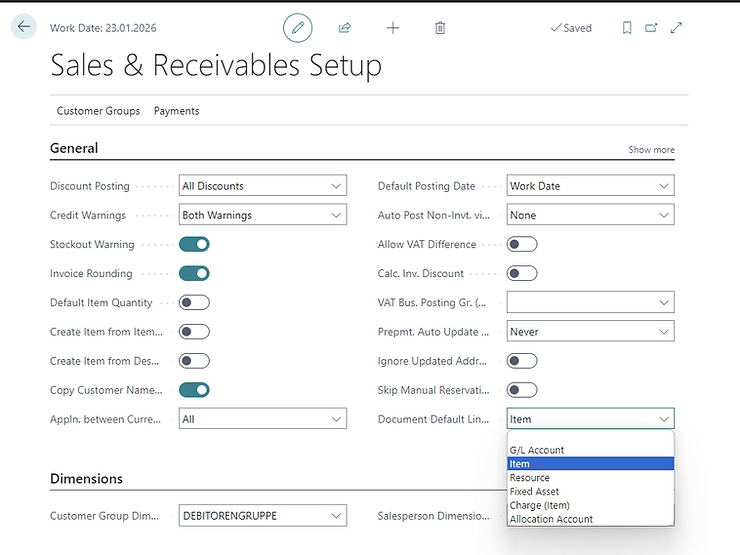Viewport: 740px width, 555px height.
Task: Disable the Stockout Warning toggle
Action: [194, 244]
